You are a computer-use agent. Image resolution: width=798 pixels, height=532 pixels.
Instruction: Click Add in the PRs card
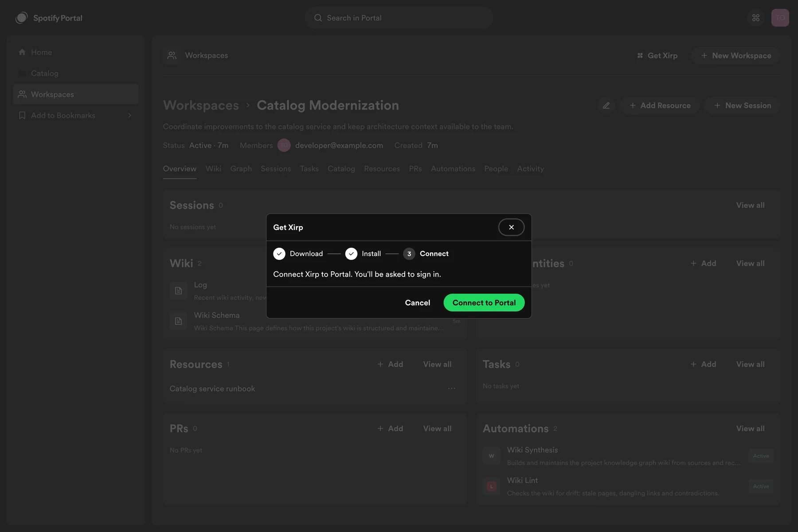click(x=390, y=429)
